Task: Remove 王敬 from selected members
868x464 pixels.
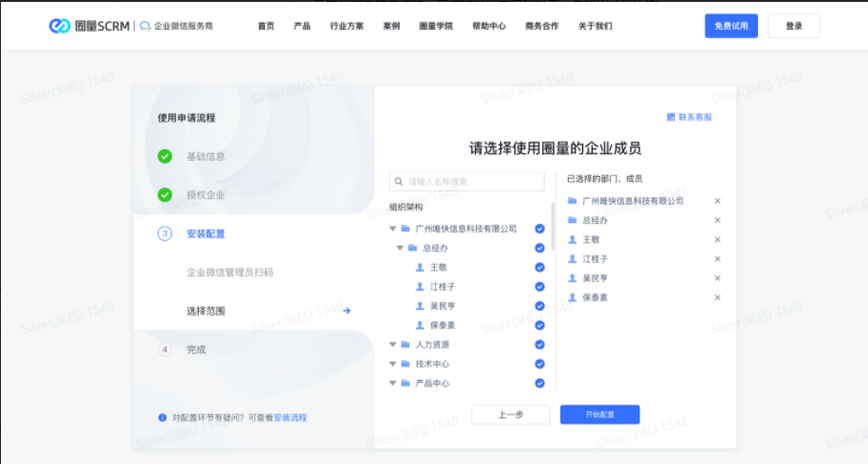Action: (717, 239)
